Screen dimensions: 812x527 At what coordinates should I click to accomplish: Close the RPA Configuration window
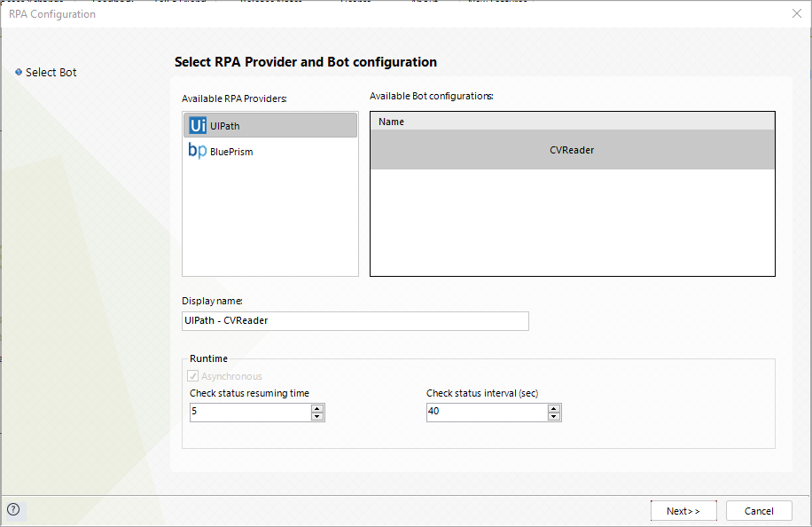click(797, 13)
